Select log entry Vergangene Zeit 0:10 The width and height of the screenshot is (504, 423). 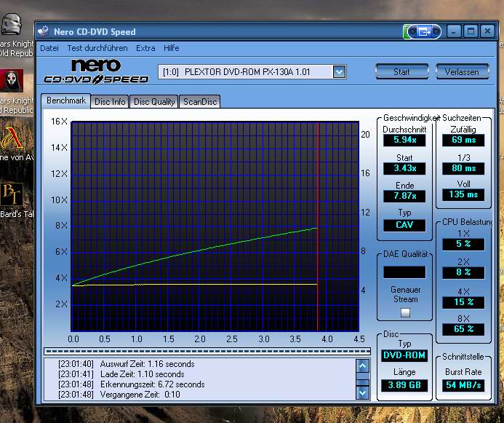pos(119,395)
